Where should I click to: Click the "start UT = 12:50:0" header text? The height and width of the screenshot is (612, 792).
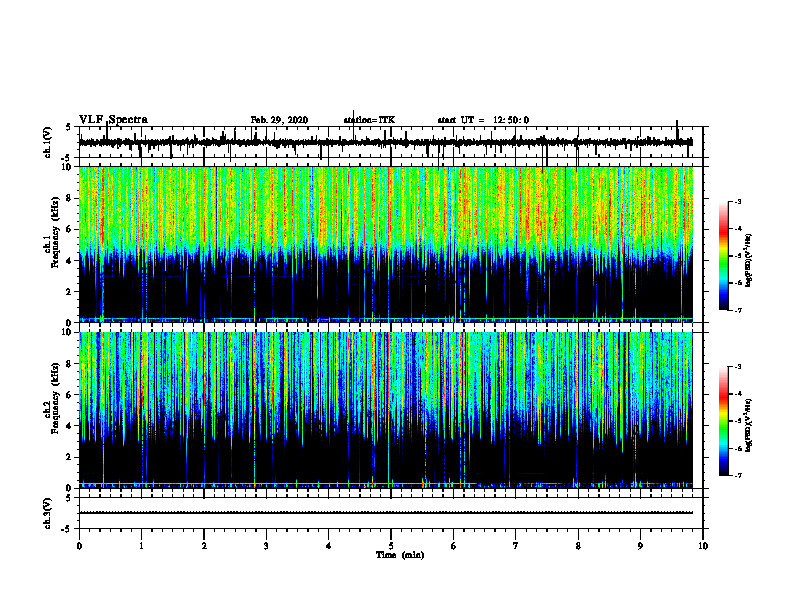pos(483,120)
